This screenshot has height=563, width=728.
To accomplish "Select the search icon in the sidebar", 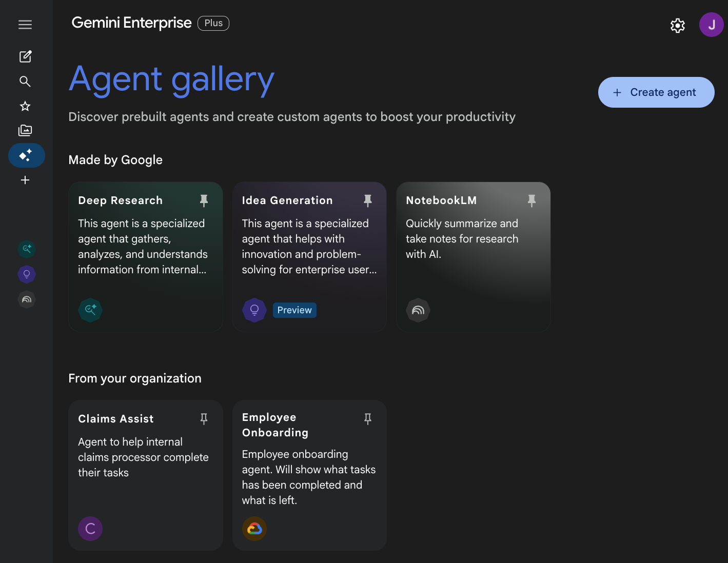I will (x=25, y=81).
